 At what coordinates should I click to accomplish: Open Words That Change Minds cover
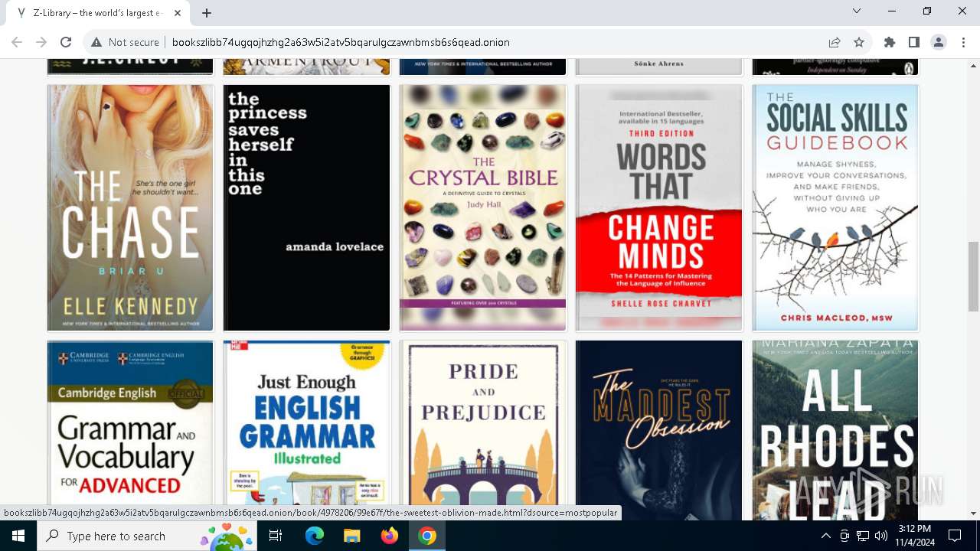pyautogui.click(x=658, y=207)
